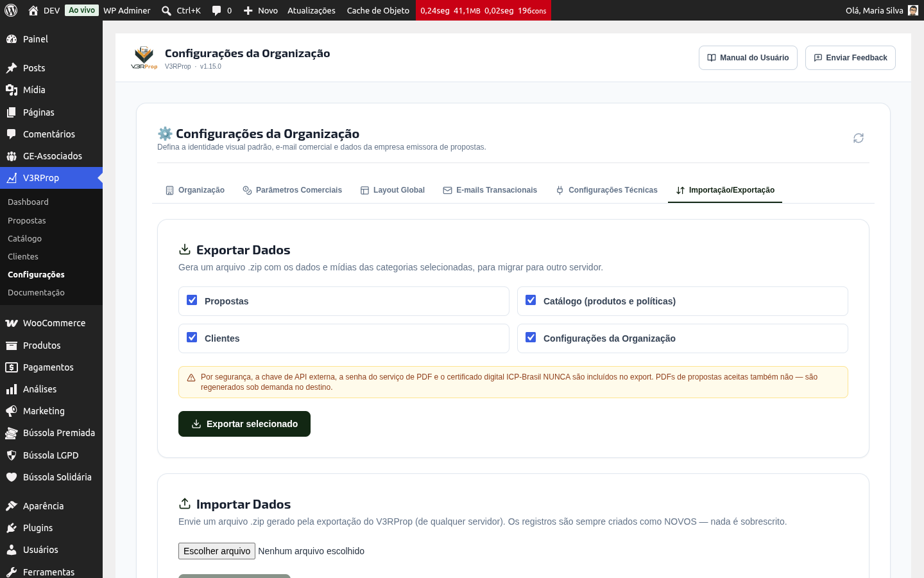Click the V3RProp chart icon

coord(12,178)
